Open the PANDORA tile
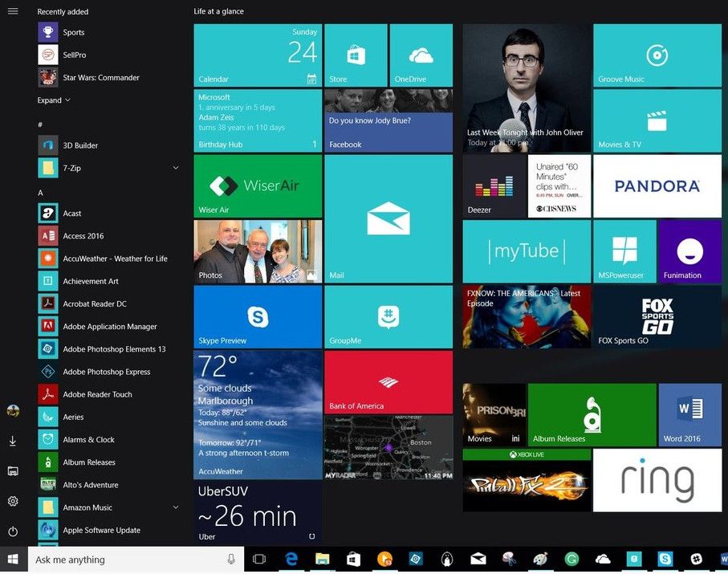The image size is (728, 574). coord(657,186)
